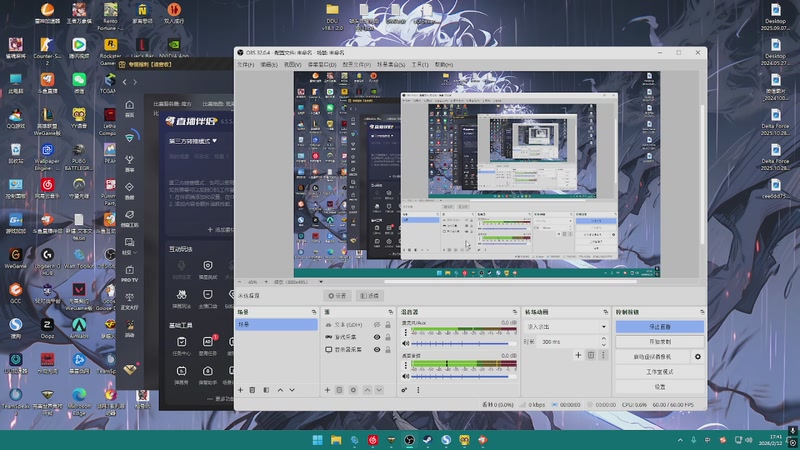Screen dimensions: 800x450
Task: Open advanced audio properties gear in mixer
Action: coord(404,390)
